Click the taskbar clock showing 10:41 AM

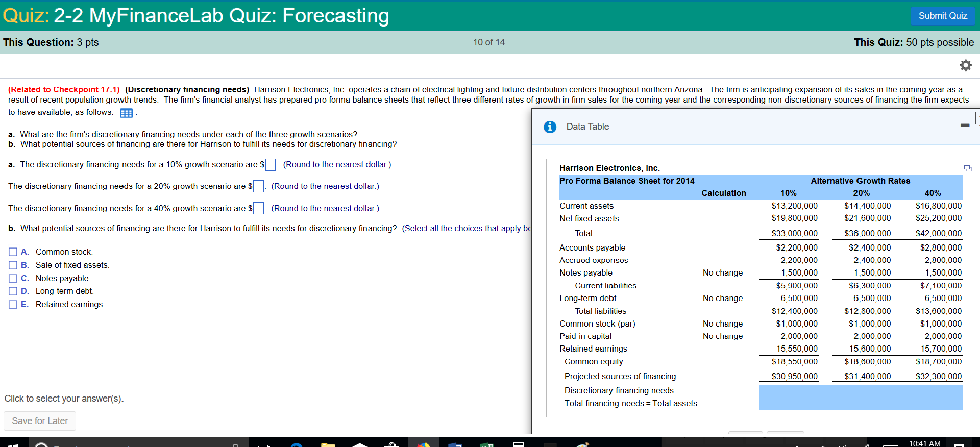pos(924,443)
